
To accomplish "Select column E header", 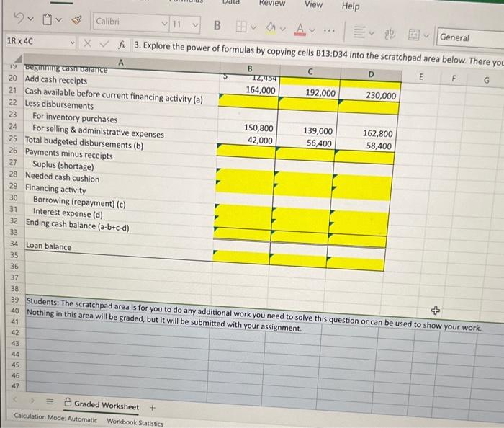I will [421, 76].
